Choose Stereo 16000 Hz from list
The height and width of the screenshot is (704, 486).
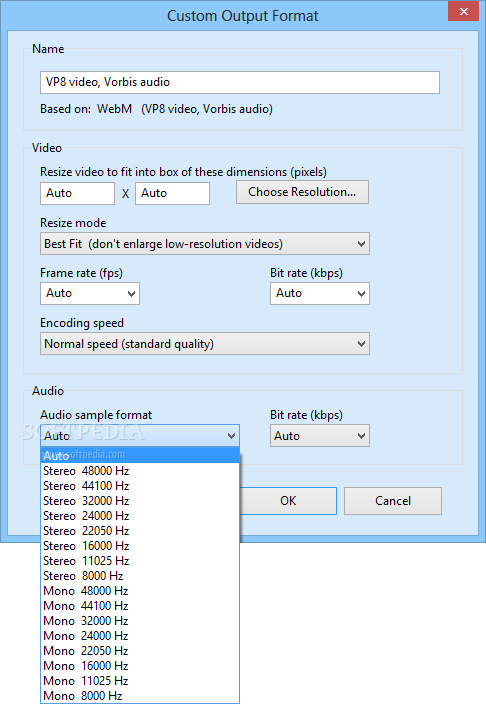[x=140, y=546]
